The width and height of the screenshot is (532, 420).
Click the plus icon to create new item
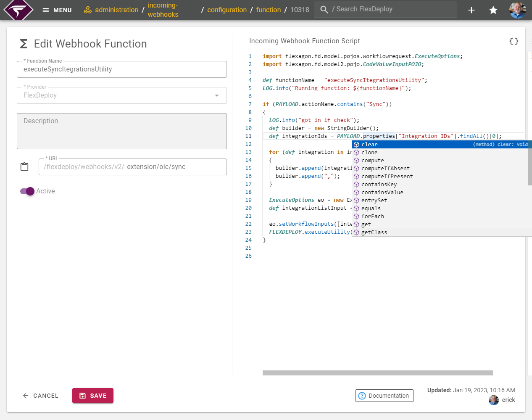coord(471,10)
